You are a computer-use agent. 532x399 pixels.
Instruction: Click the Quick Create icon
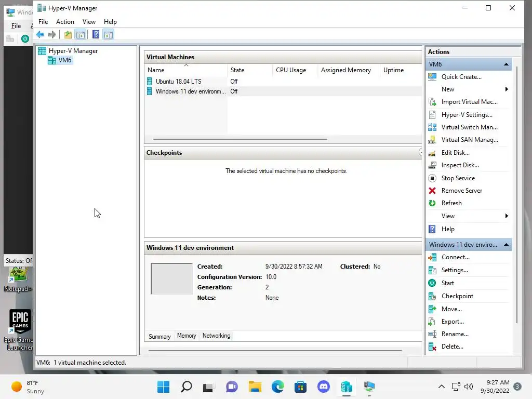click(432, 77)
